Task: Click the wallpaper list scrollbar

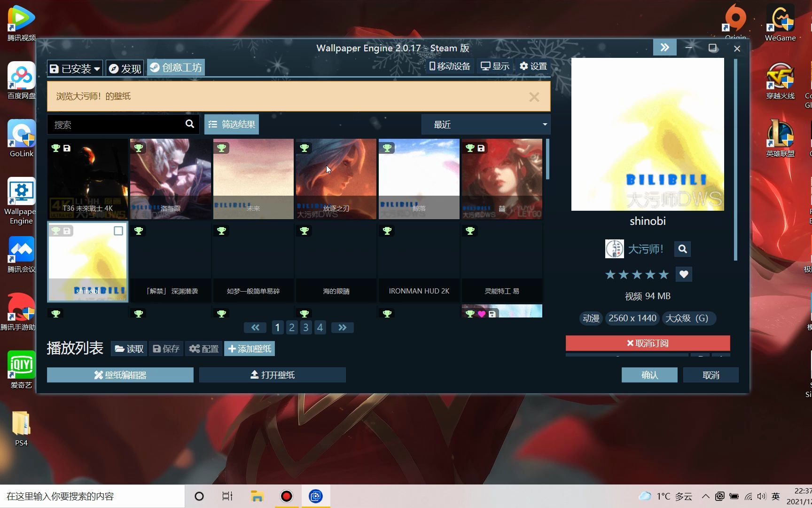Action: (547, 159)
